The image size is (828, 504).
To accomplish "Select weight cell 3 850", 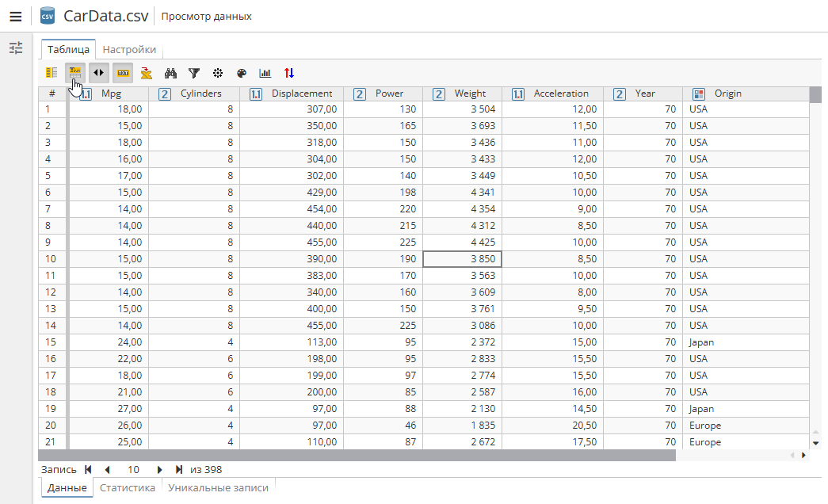I will (463, 259).
